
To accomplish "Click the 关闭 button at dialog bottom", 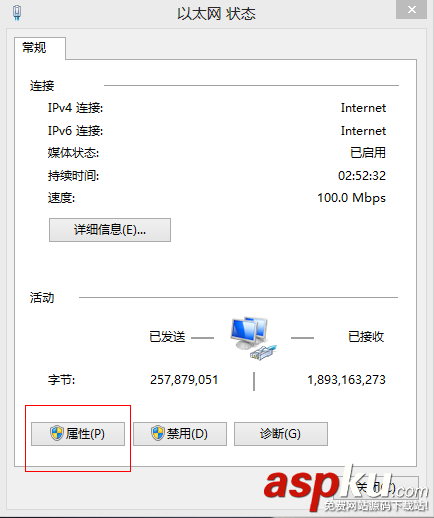I will (377, 487).
